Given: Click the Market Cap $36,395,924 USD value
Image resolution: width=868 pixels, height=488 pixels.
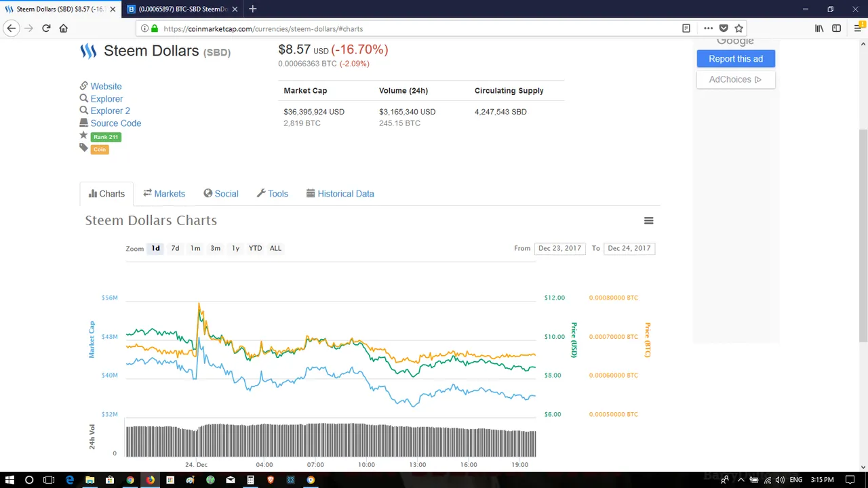Looking at the screenshot, I should coord(314,112).
